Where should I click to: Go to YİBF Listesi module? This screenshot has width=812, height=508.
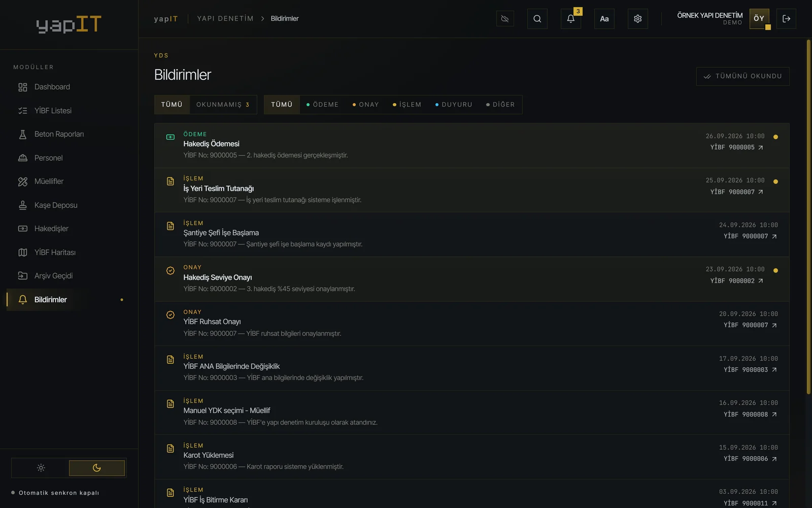click(69, 111)
